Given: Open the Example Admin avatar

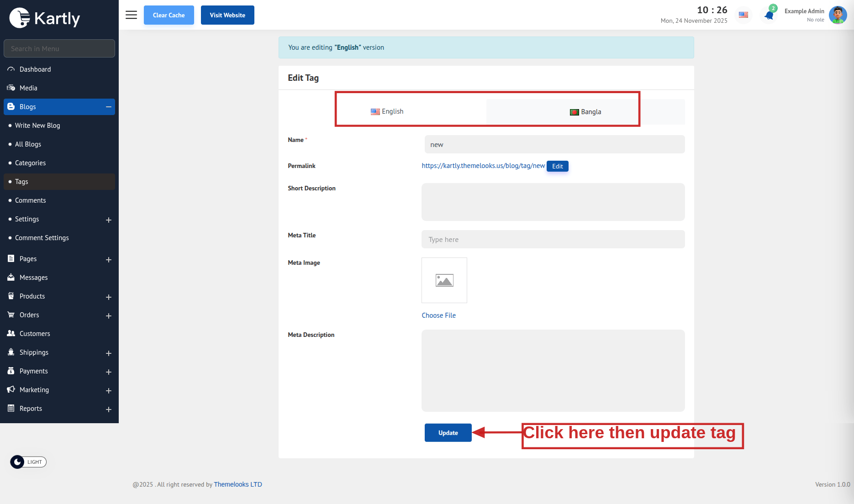Looking at the screenshot, I should [838, 15].
